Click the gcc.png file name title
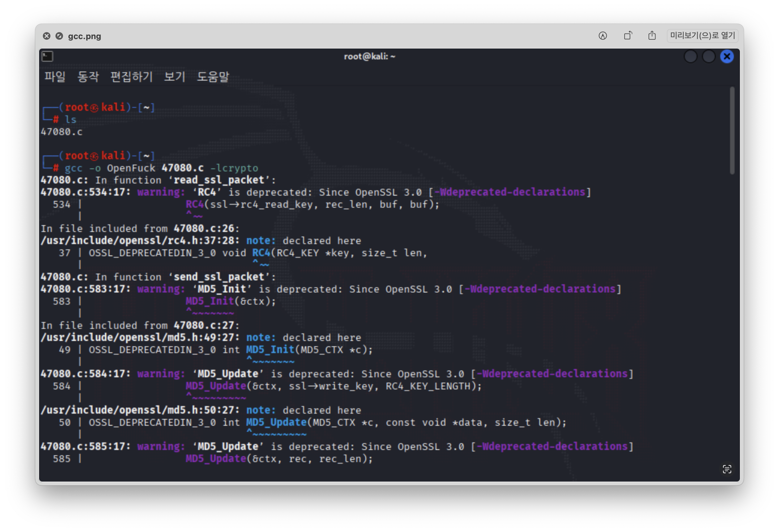The width and height of the screenshot is (779, 532). click(84, 36)
